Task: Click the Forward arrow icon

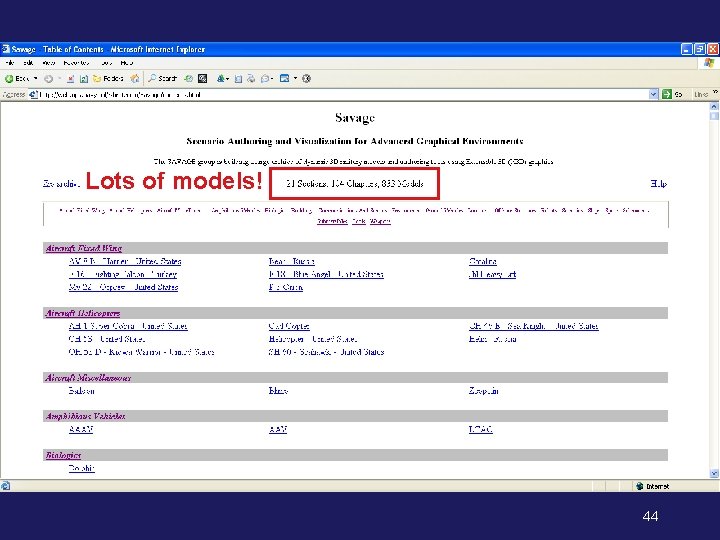Action: pos(48,79)
